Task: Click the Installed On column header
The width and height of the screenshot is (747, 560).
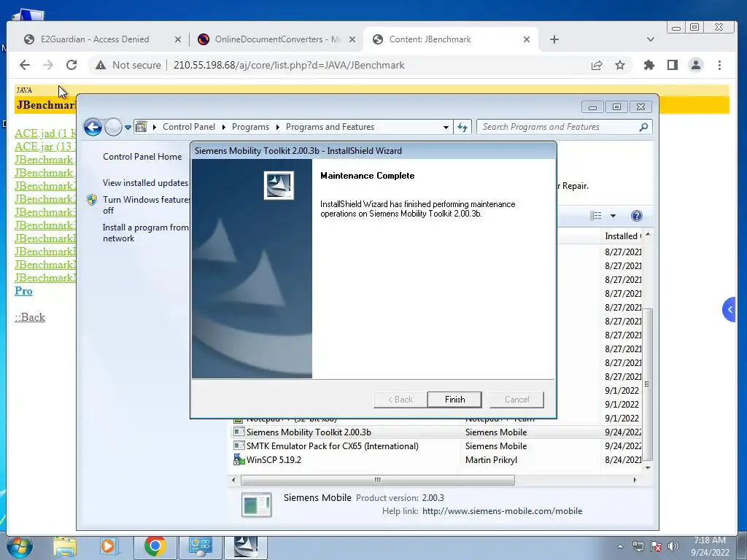Action: click(x=622, y=236)
